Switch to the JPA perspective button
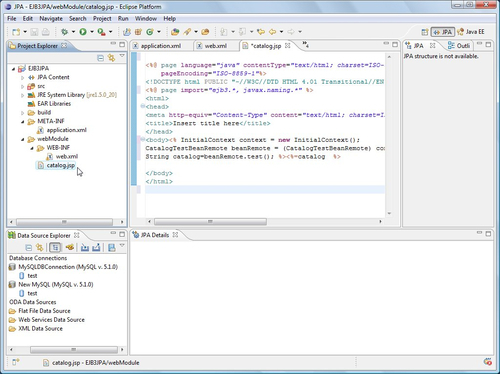 [x=443, y=32]
